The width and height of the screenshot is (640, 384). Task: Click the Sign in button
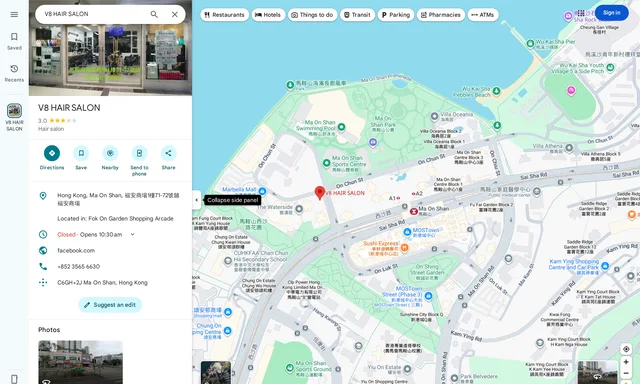(x=611, y=13)
